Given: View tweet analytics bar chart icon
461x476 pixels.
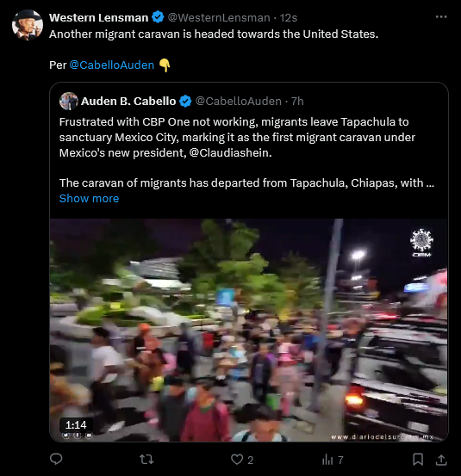Looking at the screenshot, I should (327, 460).
